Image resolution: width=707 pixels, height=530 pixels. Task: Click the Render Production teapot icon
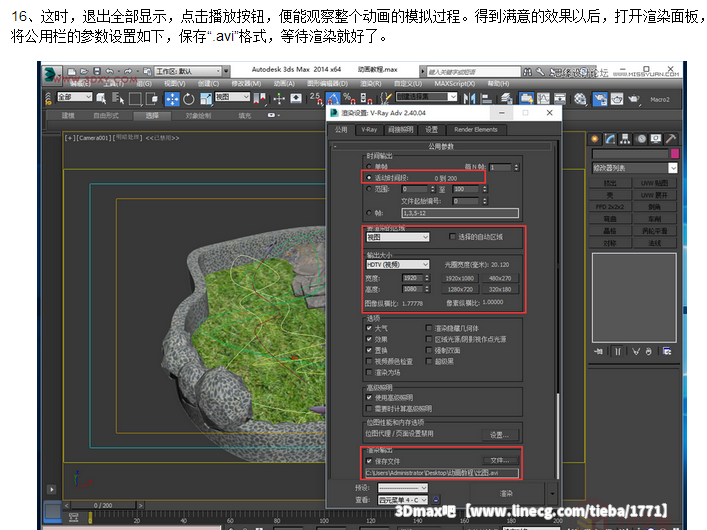click(634, 98)
